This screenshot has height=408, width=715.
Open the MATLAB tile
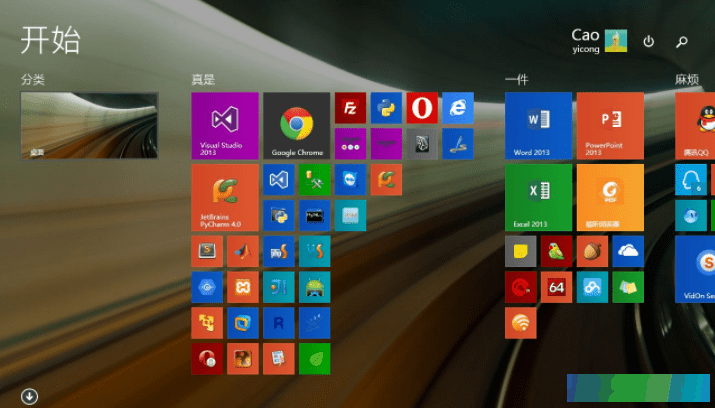pos(243,251)
